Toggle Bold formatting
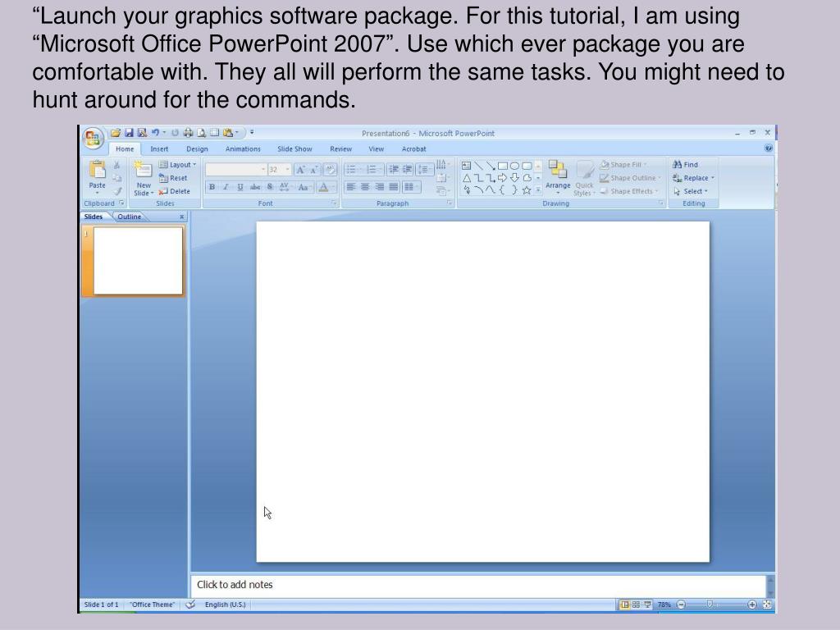 coord(212,187)
